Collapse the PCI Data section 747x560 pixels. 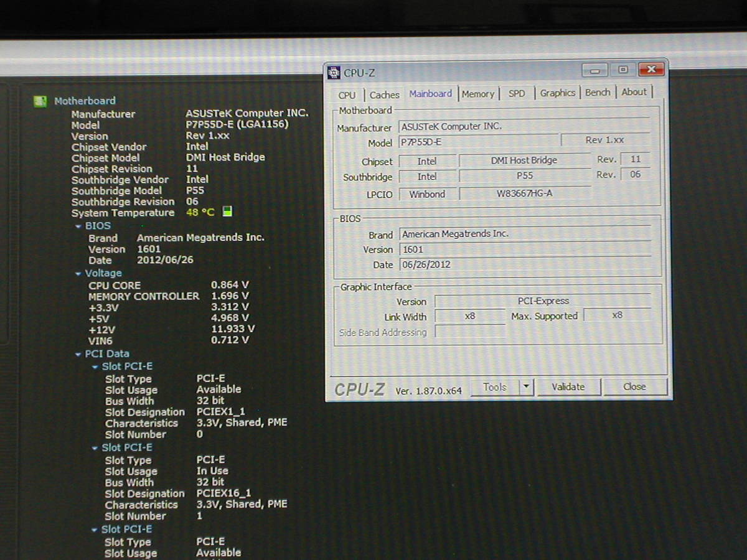coord(78,354)
